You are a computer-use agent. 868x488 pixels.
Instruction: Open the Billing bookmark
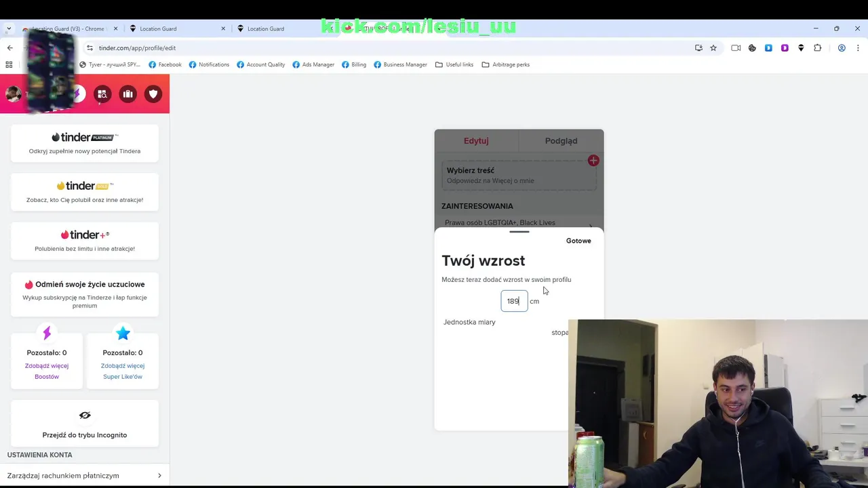coord(354,64)
